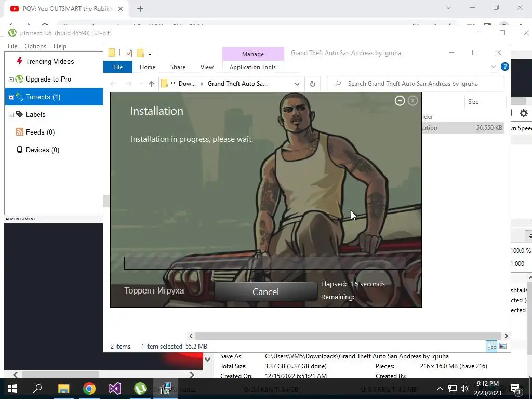Open uTorrent settings gear icon

click(x=524, y=113)
